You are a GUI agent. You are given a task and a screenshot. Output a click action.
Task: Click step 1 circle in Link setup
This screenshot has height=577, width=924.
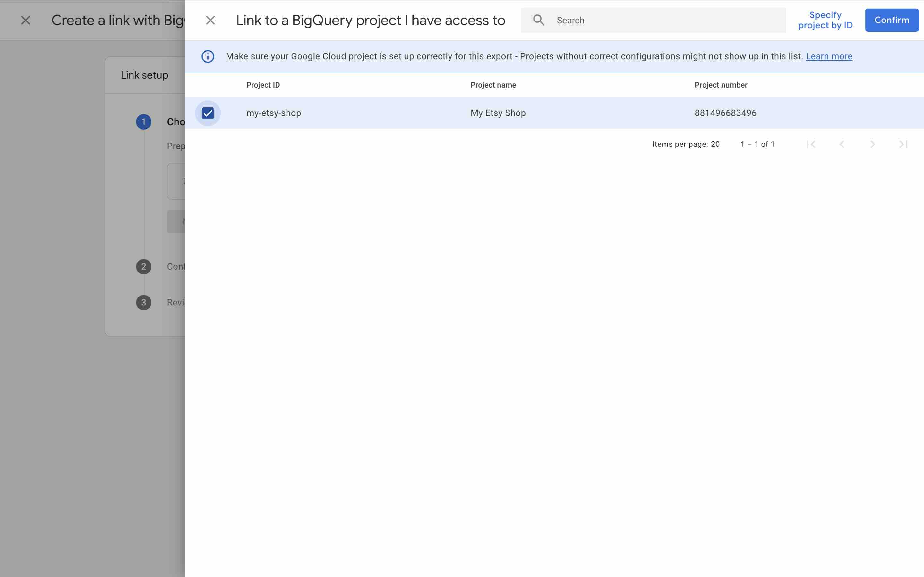tap(143, 121)
